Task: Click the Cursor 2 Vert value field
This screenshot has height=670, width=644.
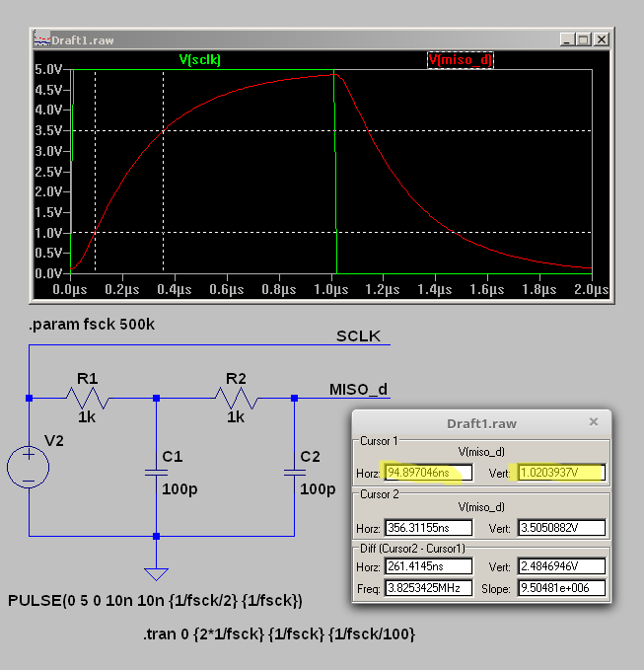Action: coord(560,529)
